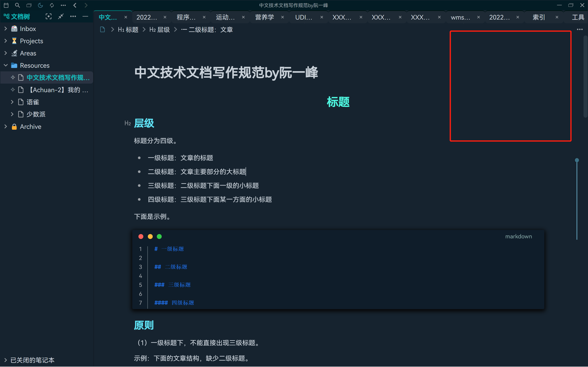Expand the Inbox notebook
The image size is (588, 367).
6,29
